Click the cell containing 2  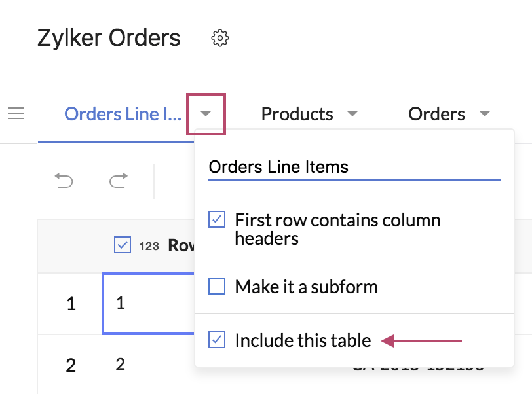pyautogui.click(x=148, y=365)
